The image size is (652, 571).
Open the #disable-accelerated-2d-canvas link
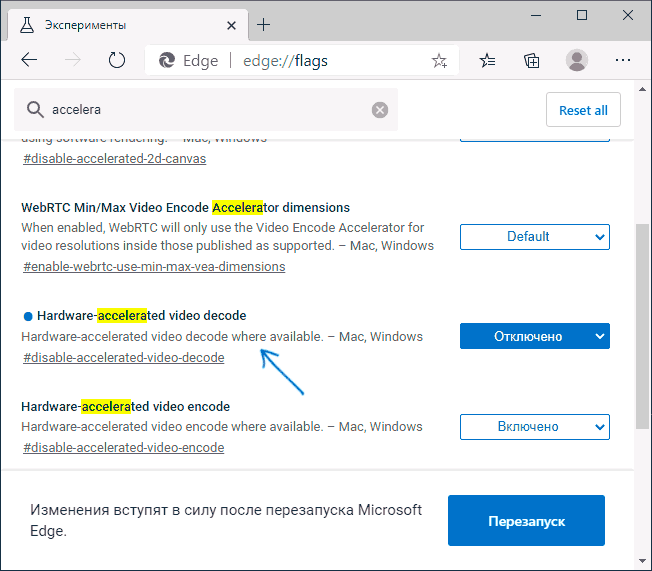click(114, 159)
